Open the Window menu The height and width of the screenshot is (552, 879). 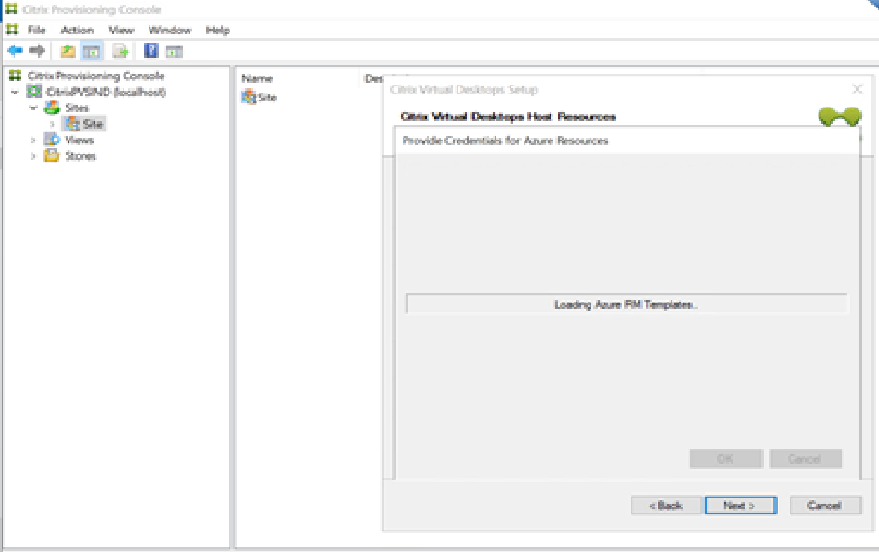tap(170, 30)
